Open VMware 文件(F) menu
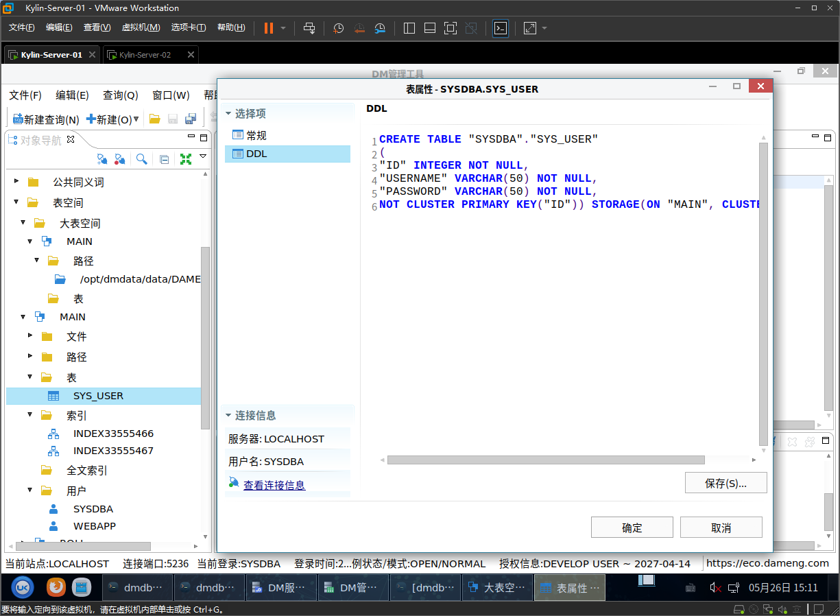 (x=21, y=27)
